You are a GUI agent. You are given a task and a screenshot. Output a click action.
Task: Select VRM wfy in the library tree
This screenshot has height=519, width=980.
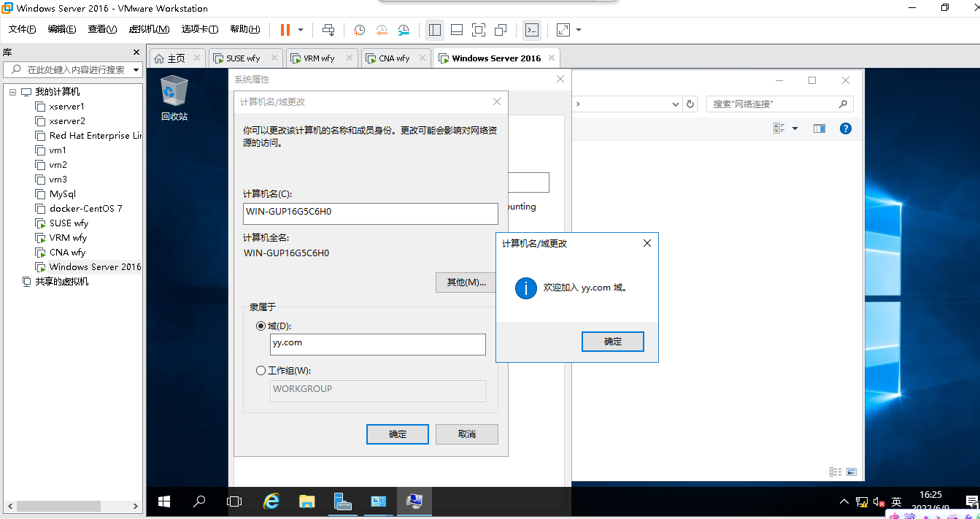tap(68, 238)
